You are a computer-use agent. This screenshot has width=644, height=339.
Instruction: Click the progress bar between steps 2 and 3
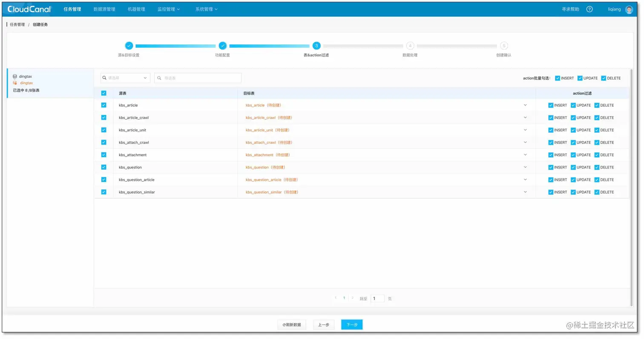tap(269, 46)
